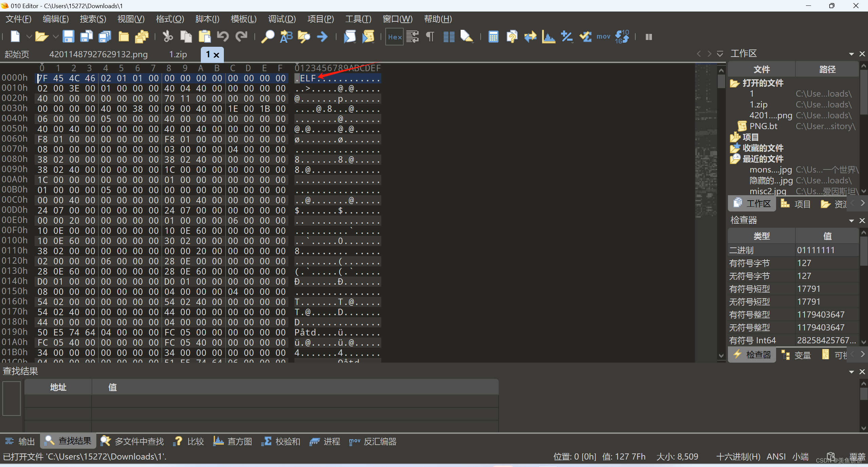This screenshot has height=467, width=868.
Task: Click the 10/16 base converter icon
Action: pyautogui.click(x=623, y=37)
